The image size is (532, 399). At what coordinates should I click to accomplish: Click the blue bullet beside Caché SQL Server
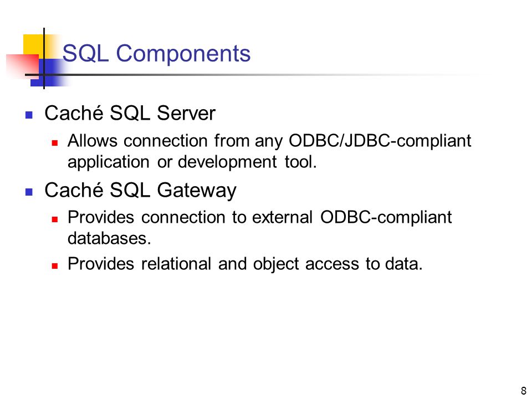[x=29, y=115]
